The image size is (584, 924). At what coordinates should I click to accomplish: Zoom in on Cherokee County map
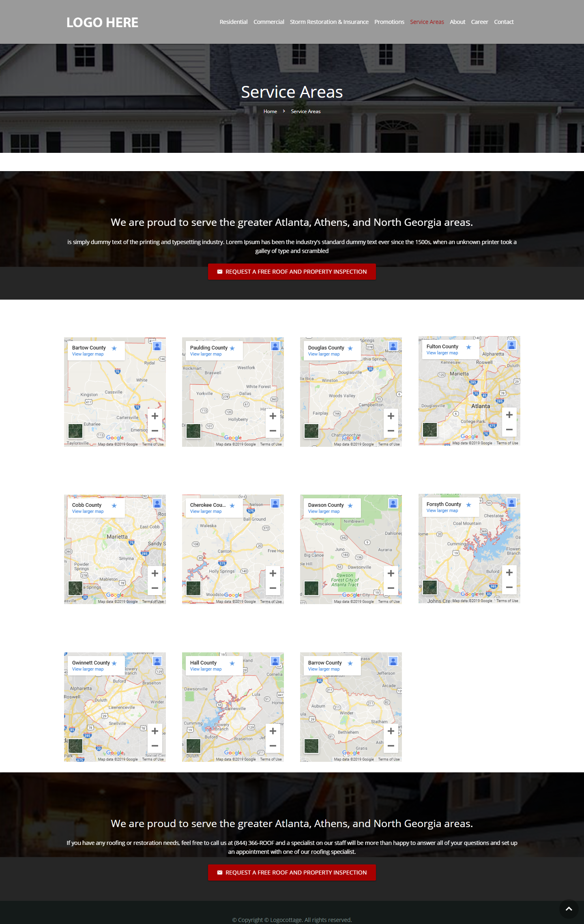(x=273, y=573)
